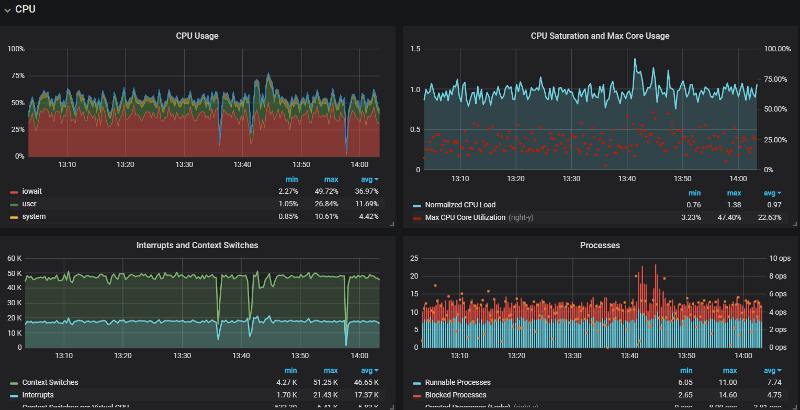
Task: Open Interrupts and Context Switches panel menu
Action: point(197,245)
